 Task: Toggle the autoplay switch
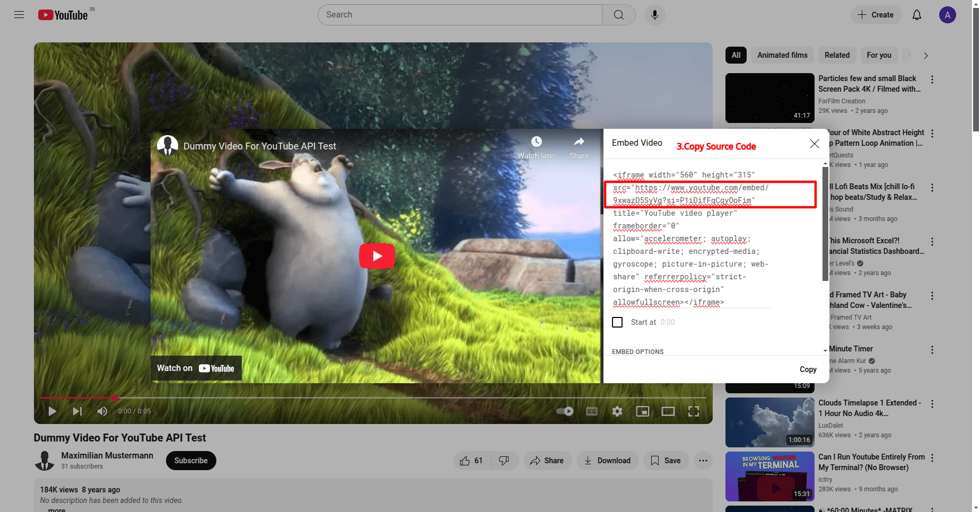565,411
